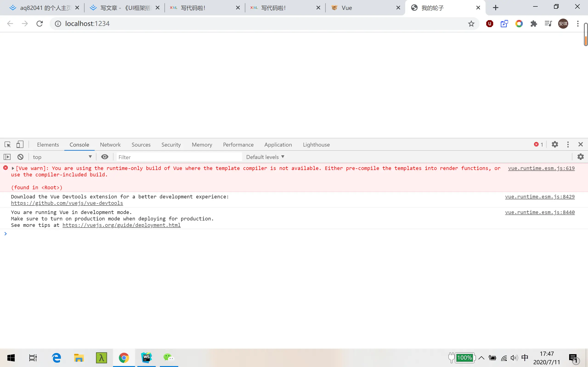Viewport: 588px width, 367px height.
Task: Show console sidebar panel icon
Action: click(7, 157)
